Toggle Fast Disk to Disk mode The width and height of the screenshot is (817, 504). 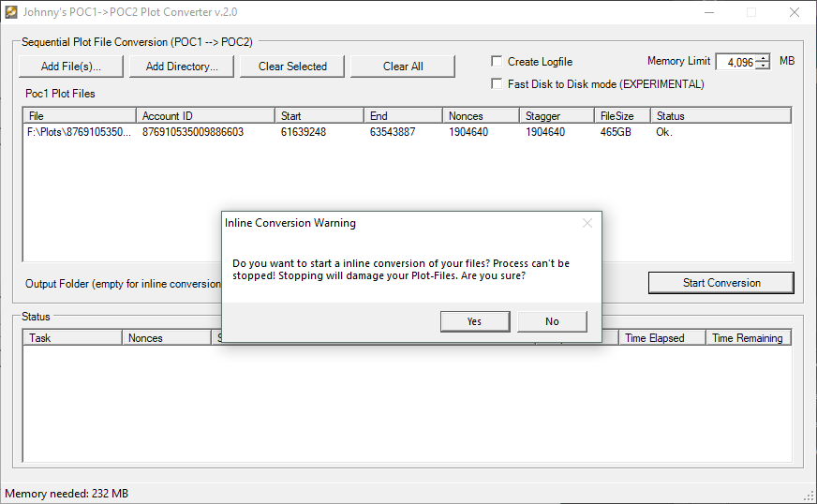pos(497,84)
